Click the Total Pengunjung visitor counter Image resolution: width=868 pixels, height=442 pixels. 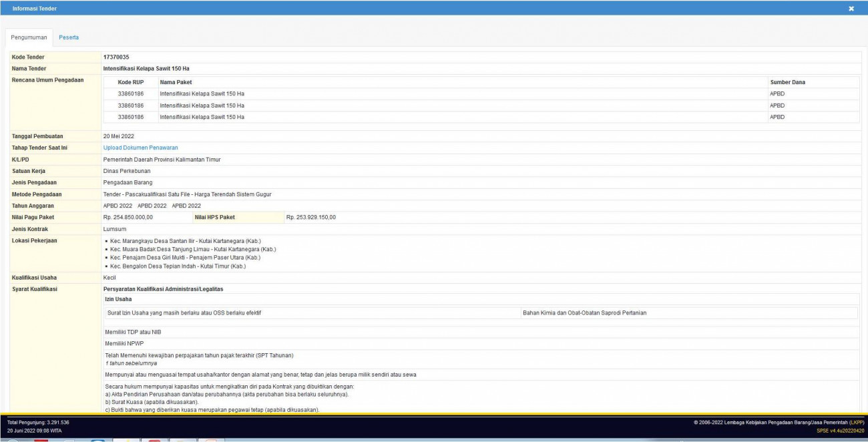pyautogui.click(x=38, y=423)
